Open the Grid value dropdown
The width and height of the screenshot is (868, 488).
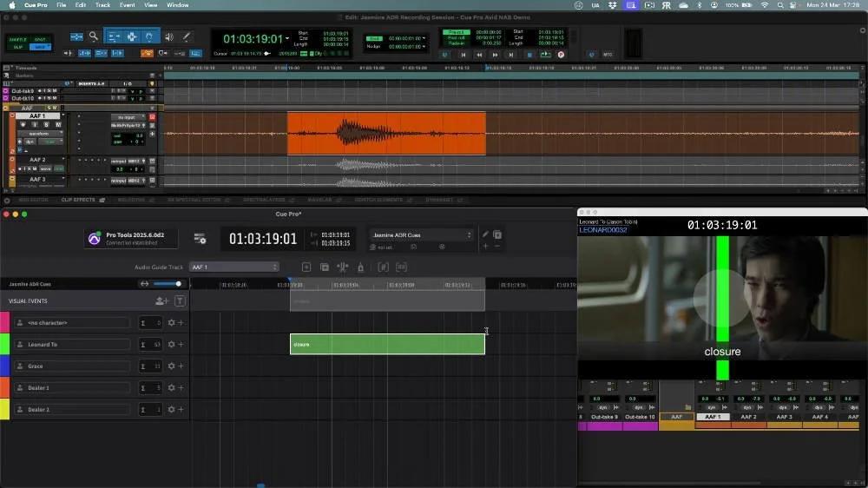[x=424, y=39]
